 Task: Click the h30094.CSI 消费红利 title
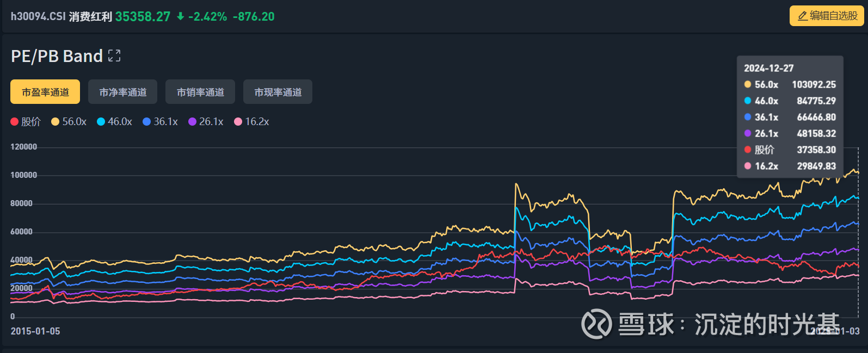[61, 16]
